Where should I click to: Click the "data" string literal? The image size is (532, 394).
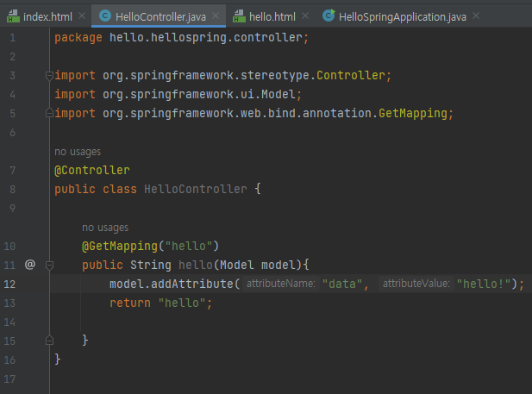[x=342, y=284]
